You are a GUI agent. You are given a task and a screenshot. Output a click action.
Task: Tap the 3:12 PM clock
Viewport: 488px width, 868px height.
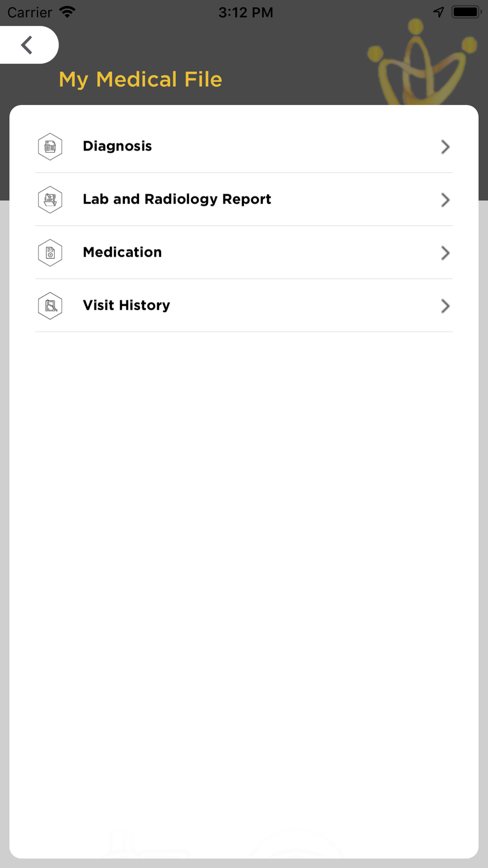245,12
